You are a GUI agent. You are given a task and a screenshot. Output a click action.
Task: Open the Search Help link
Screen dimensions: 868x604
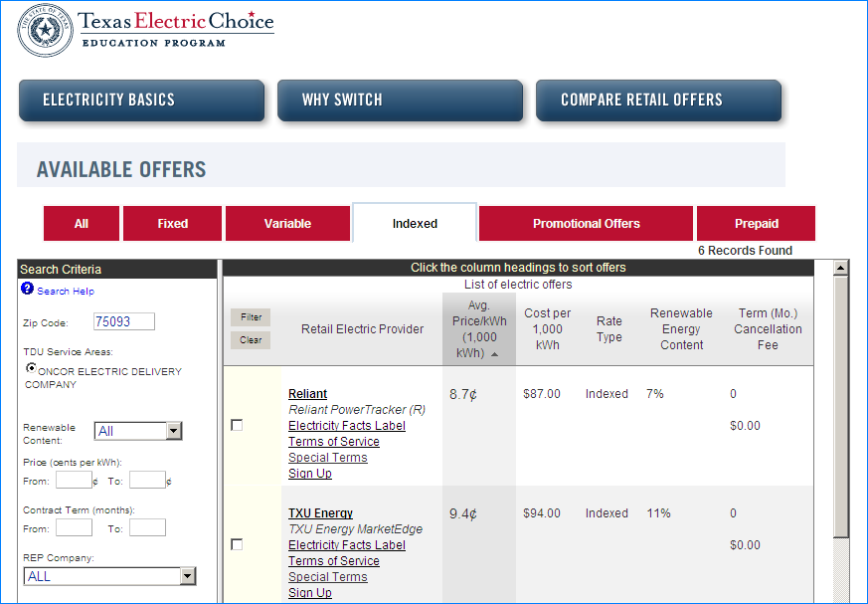click(66, 291)
